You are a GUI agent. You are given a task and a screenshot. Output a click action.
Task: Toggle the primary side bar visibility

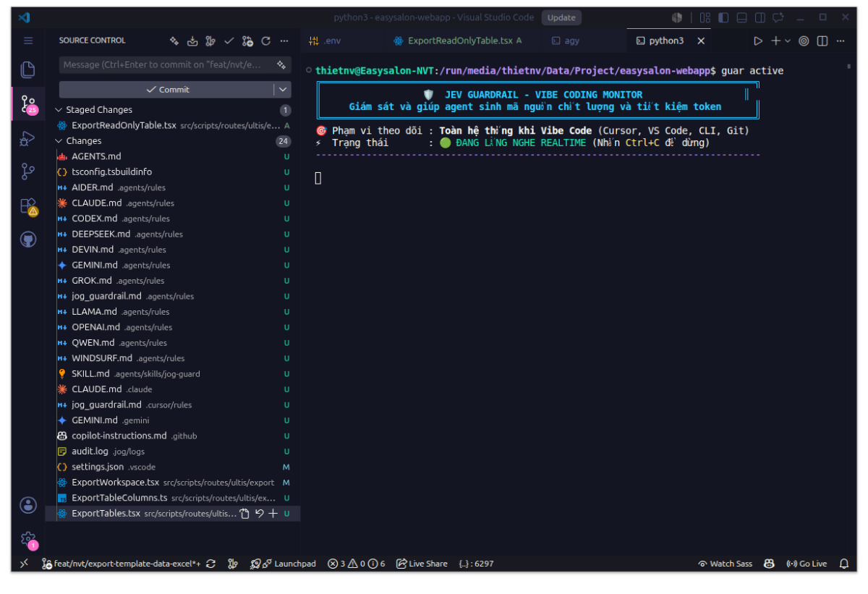pyautogui.click(x=723, y=17)
